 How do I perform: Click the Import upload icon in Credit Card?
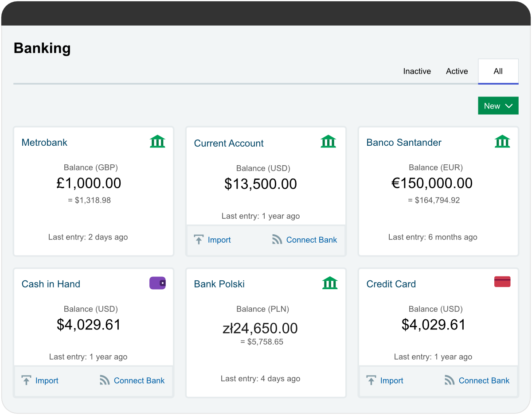click(372, 380)
